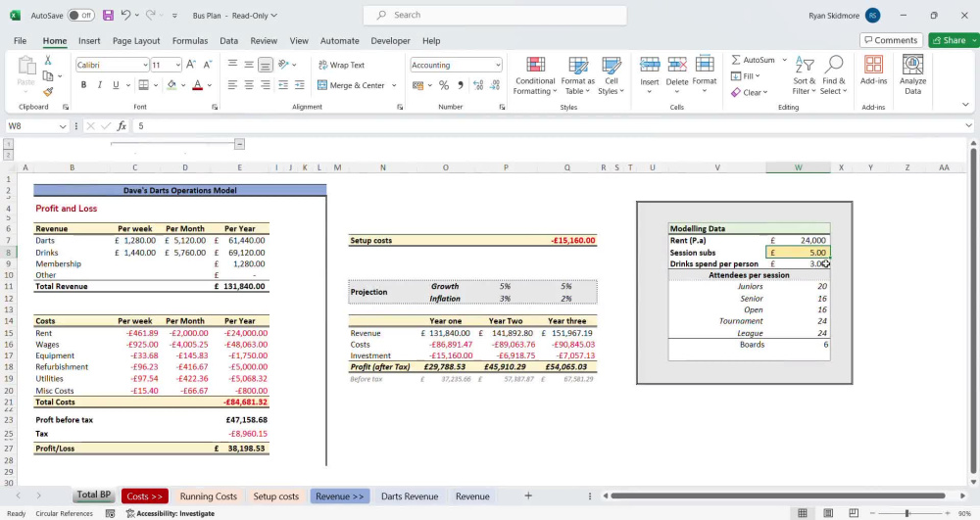Click the formula bar showing 5
Viewport: 980px width, 520px height.
550,126
